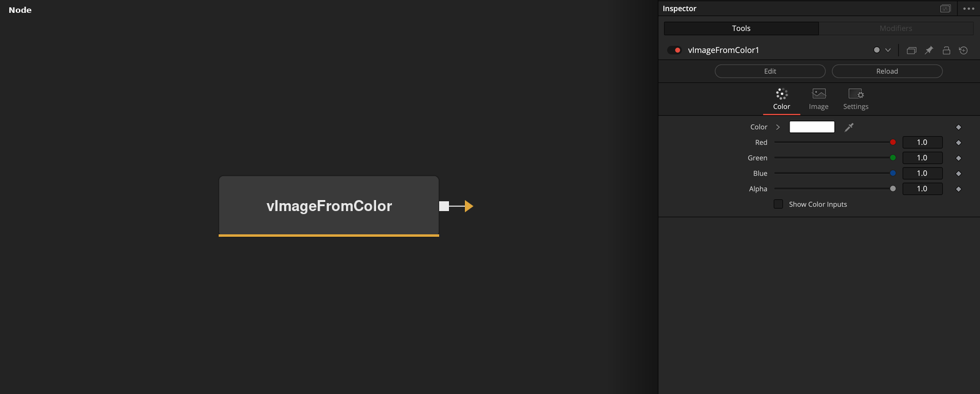The image size is (980, 394).
Task: Click the Inspector layout mode icon
Action: point(946,9)
